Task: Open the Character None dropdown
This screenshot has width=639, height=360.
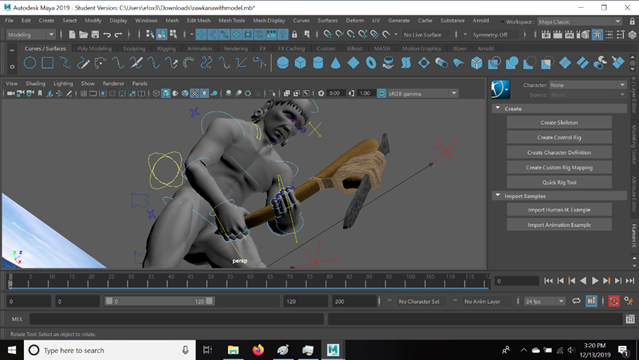Action: tap(587, 85)
